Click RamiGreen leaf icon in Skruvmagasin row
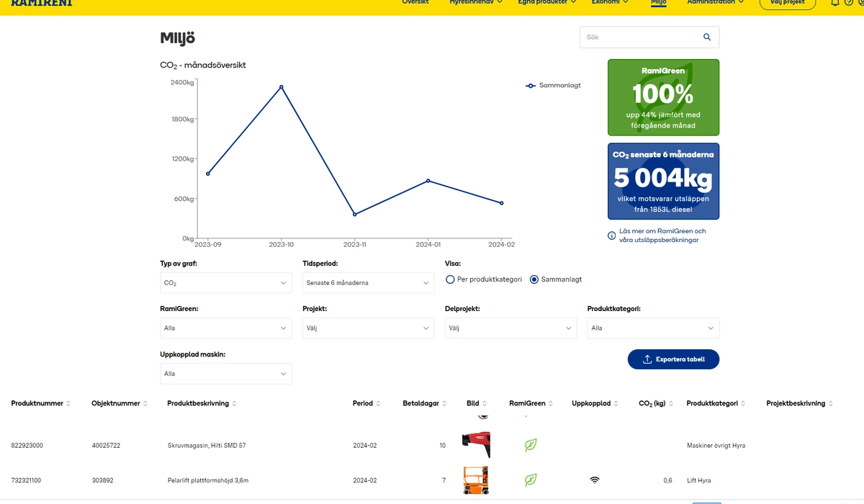Image resolution: width=864 pixels, height=504 pixels. (531, 445)
